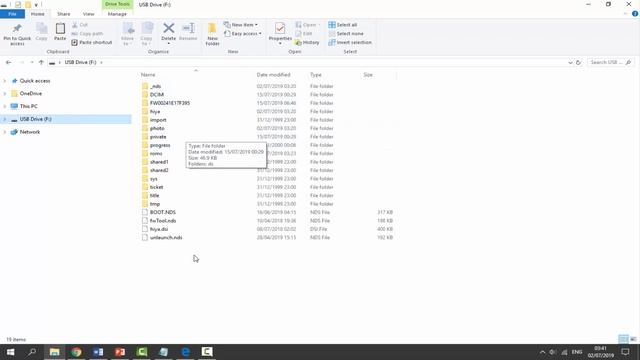
Task: Open the Open button dropdown
Action: 307,25
